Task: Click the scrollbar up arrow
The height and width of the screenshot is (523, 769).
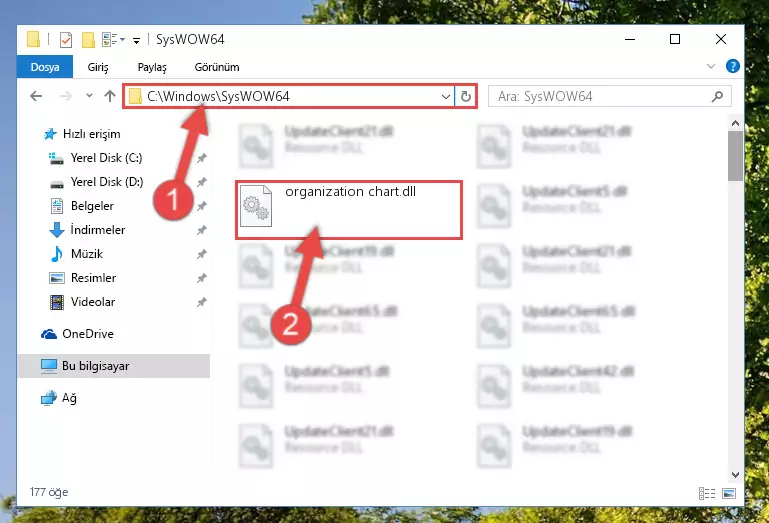Action: click(735, 123)
